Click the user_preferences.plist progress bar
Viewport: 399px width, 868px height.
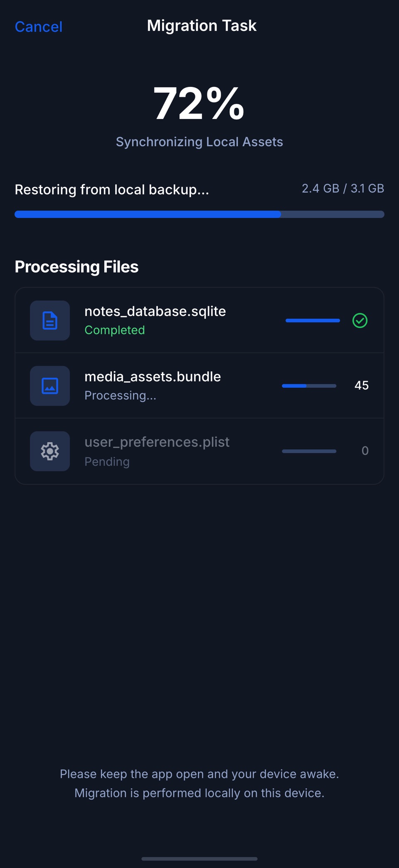(x=309, y=451)
